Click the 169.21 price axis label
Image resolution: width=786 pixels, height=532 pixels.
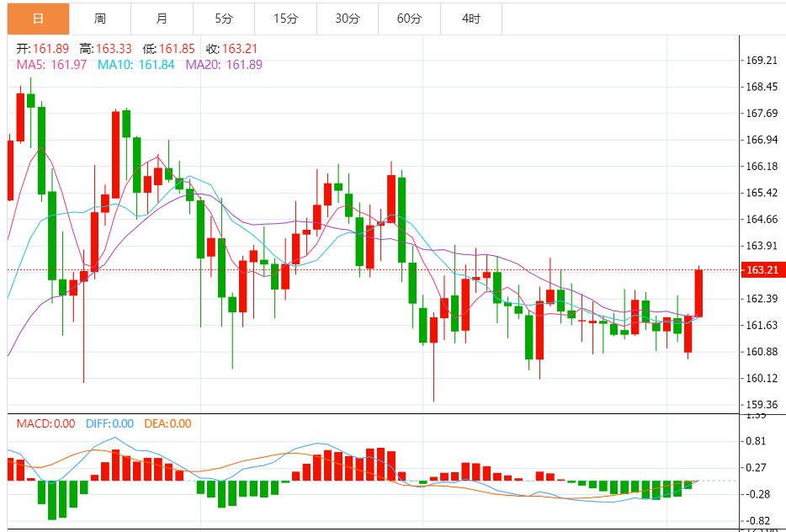[x=762, y=61]
